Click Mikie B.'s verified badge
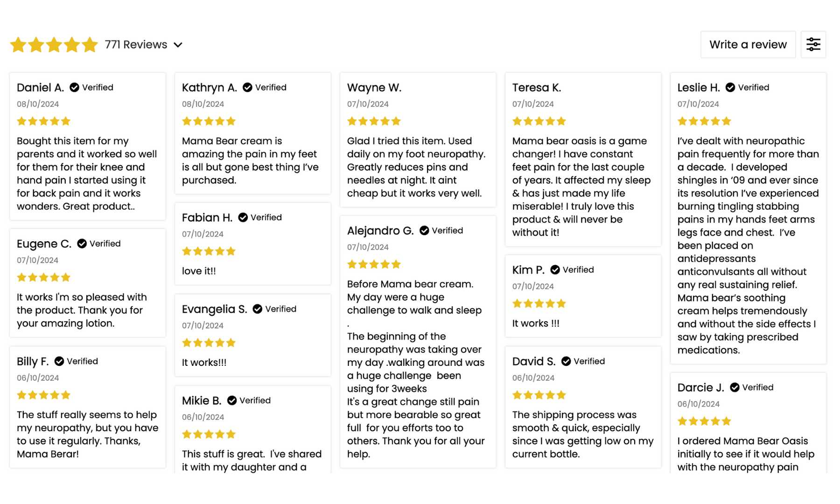 231,400
